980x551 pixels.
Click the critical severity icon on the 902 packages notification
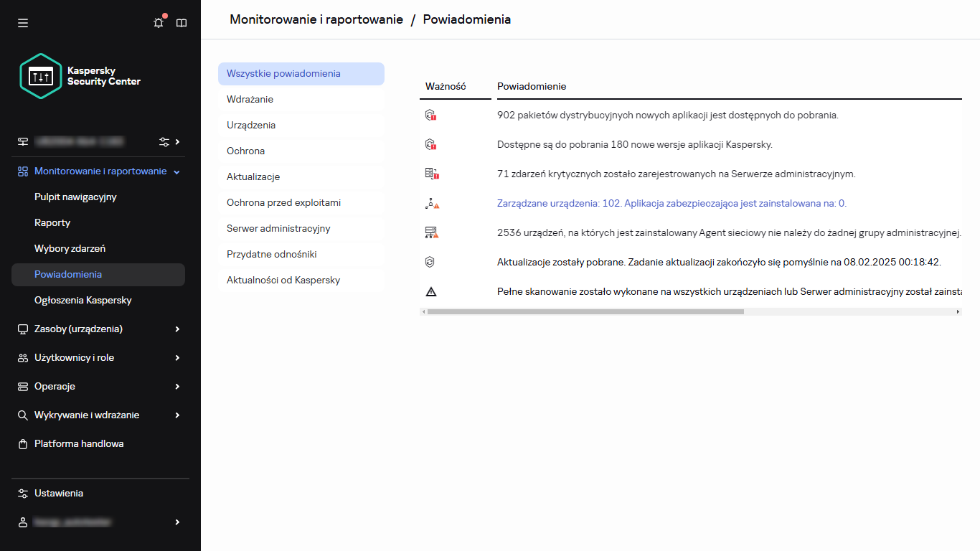(x=430, y=114)
